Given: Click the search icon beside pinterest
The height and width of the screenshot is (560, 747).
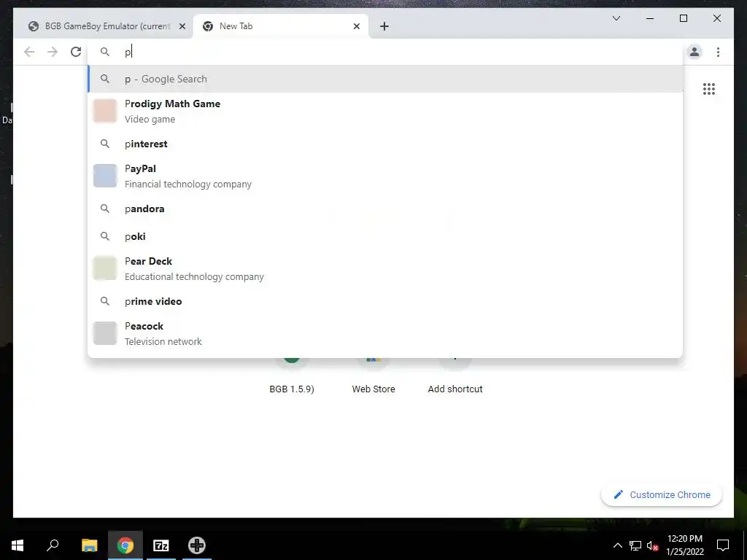Looking at the screenshot, I should point(105,144).
